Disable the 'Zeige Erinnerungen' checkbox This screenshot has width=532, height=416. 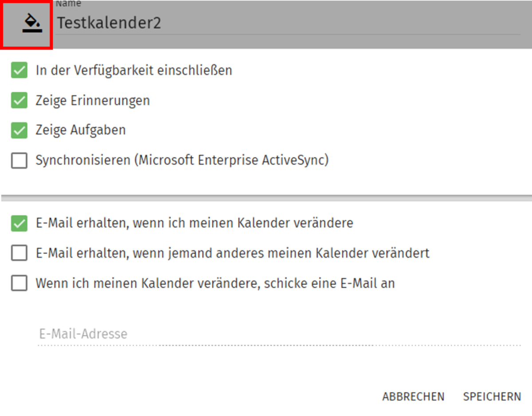coord(19,101)
